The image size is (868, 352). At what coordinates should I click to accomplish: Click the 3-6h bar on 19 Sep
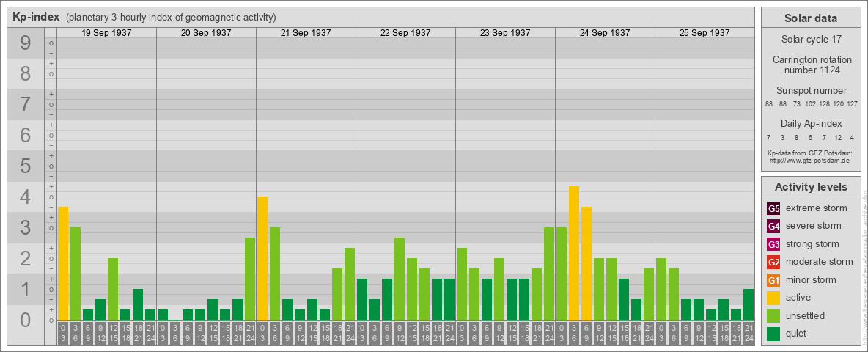pyautogui.click(x=76, y=274)
